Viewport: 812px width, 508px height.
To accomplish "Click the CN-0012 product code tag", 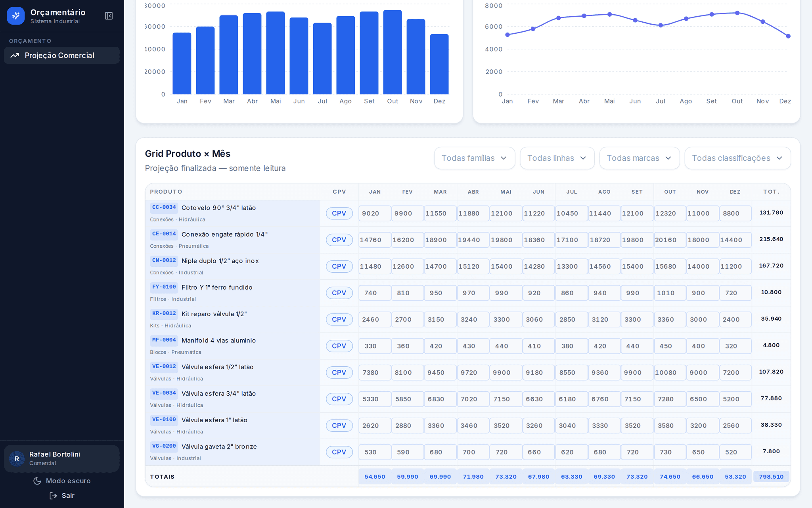I will pos(164,260).
